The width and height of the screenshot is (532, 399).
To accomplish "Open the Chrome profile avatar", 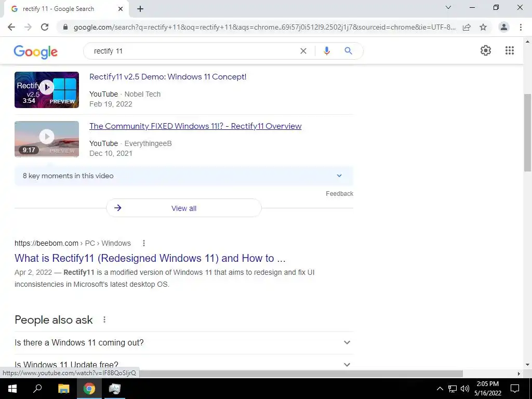I will point(504,27).
